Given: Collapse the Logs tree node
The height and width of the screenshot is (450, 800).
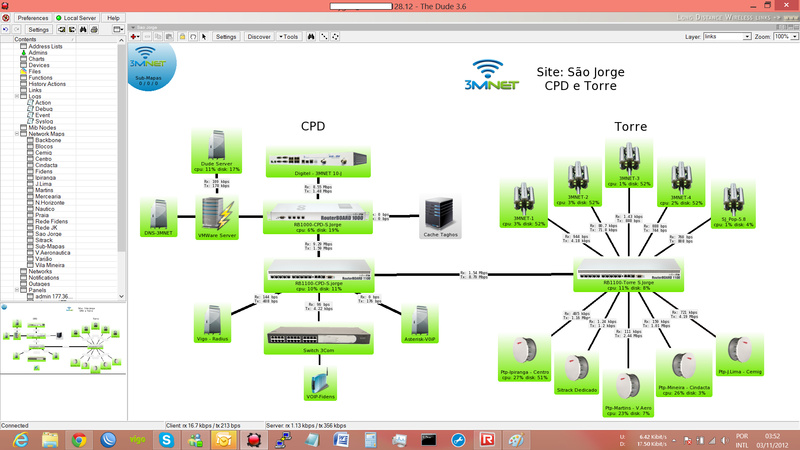Looking at the screenshot, I should tap(17, 96).
